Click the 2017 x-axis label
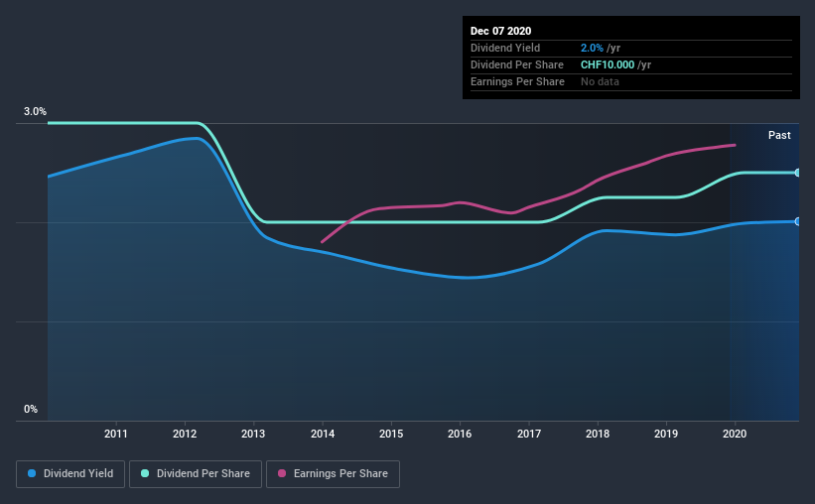Image resolution: width=815 pixels, height=504 pixels. [x=528, y=434]
